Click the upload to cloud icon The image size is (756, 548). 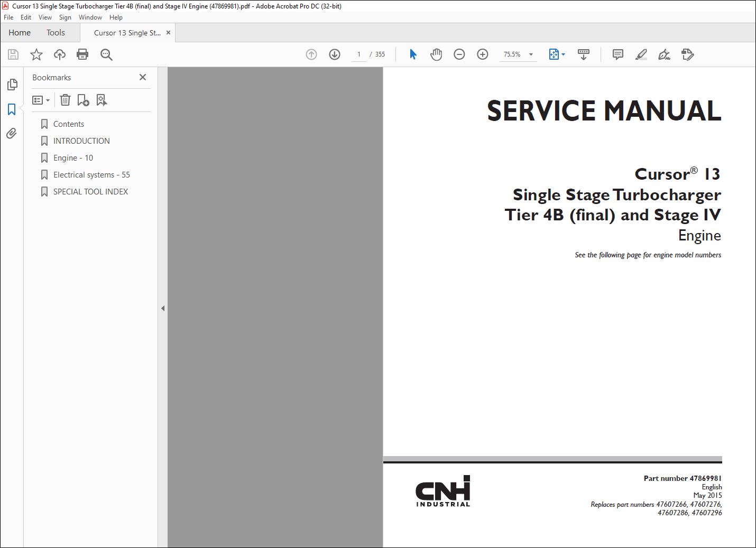60,54
